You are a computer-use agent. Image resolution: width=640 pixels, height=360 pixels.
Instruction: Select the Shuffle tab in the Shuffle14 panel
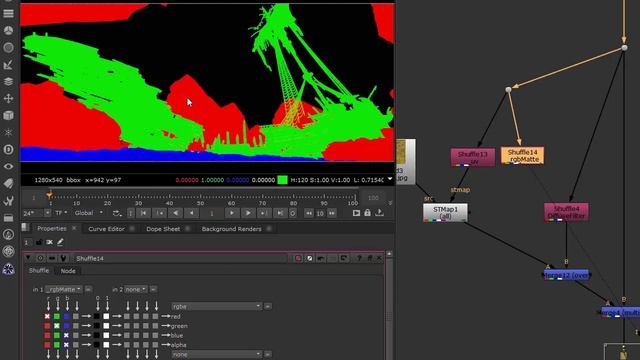39,271
